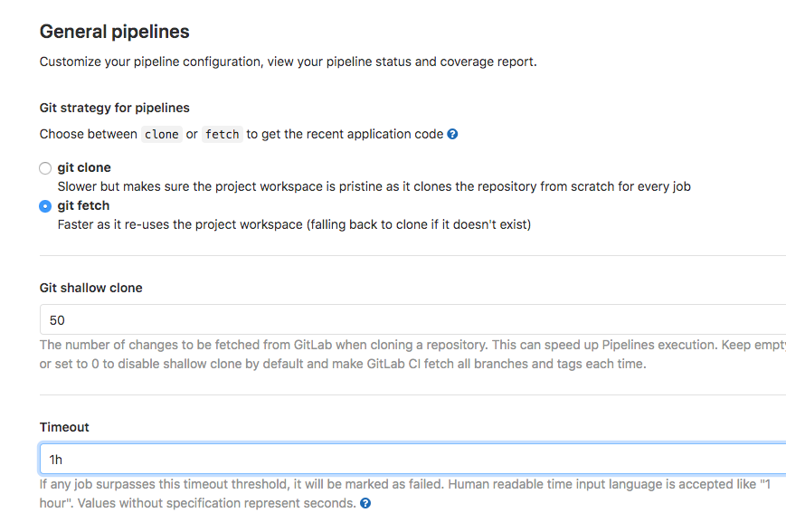Click the 'Customize your pipeline configuration' subtitle

pyautogui.click(x=289, y=62)
